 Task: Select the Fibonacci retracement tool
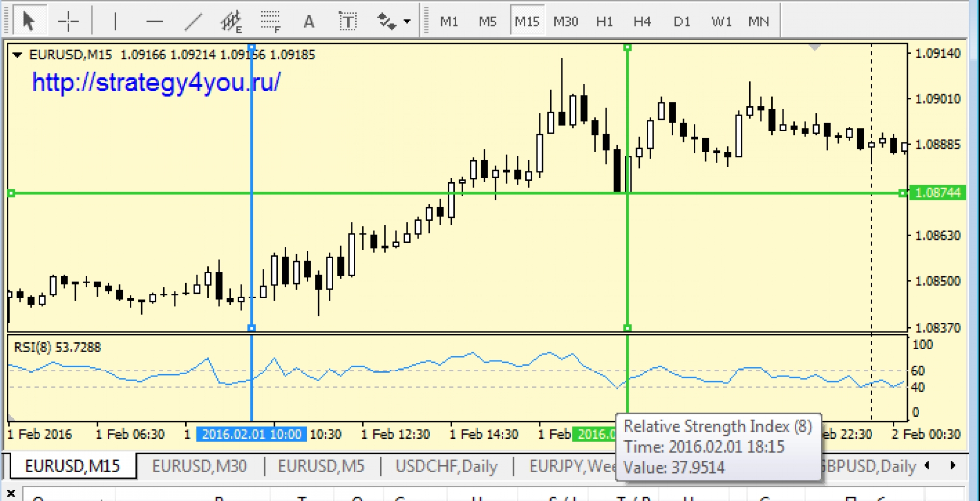tap(270, 21)
